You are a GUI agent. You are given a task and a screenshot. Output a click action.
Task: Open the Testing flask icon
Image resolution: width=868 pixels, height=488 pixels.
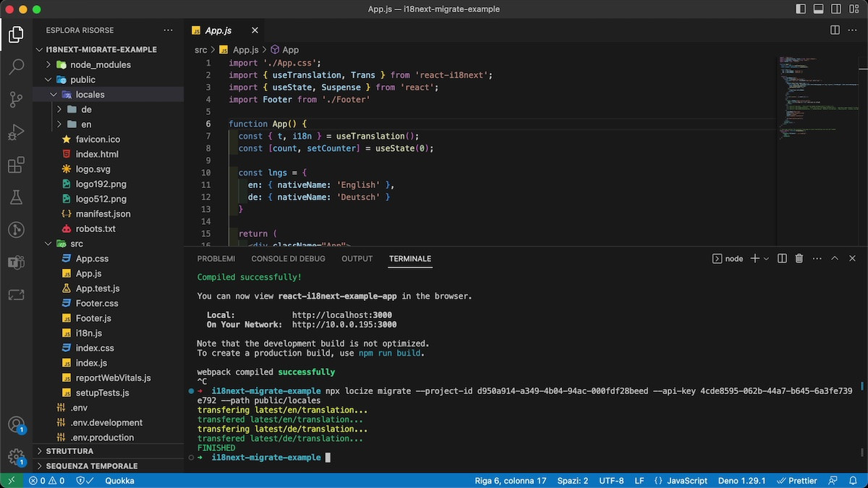16,197
